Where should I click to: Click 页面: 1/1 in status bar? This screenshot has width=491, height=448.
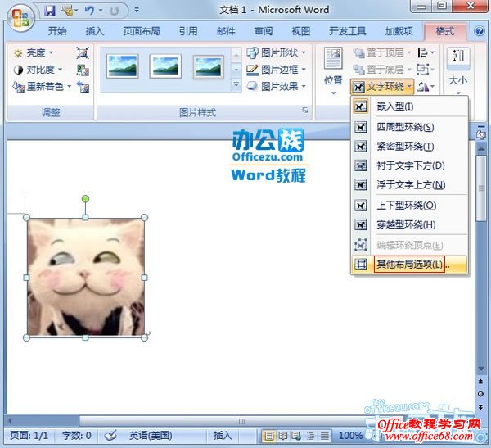[29, 436]
